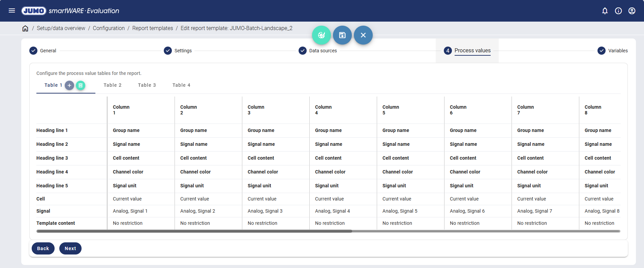Open the user account menu
Screen dimensions: 644x268
point(632,11)
